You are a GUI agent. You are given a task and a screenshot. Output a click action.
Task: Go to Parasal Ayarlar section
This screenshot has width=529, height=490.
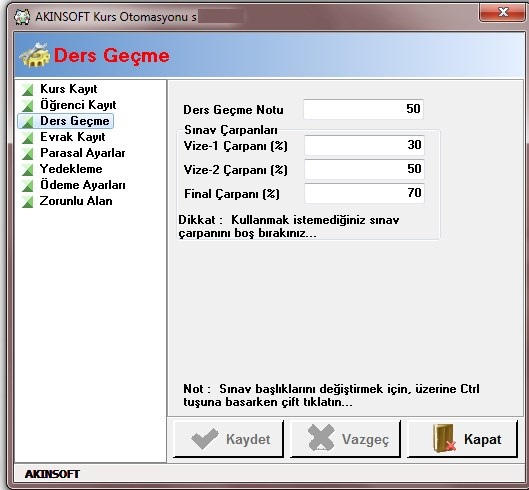click(x=83, y=153)
